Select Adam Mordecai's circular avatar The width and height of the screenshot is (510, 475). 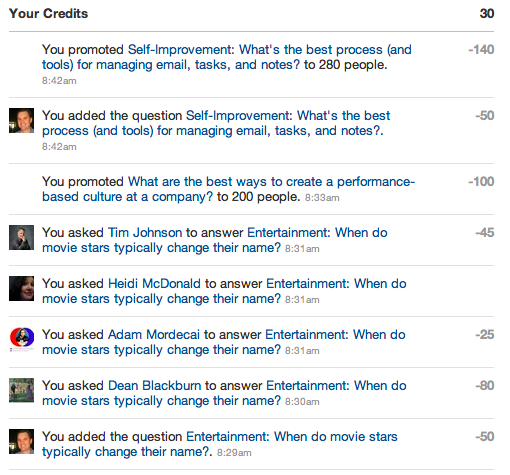point(21,339)
